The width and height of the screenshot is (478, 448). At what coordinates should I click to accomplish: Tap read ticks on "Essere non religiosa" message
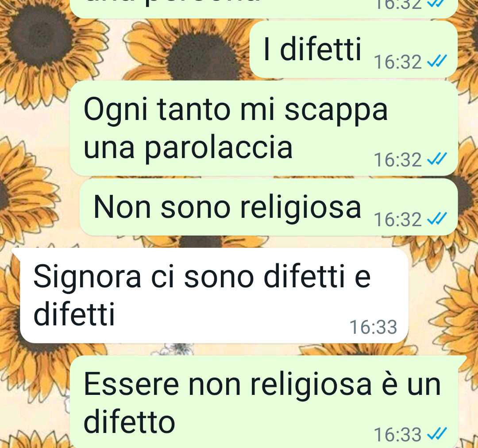coord(437,433)
